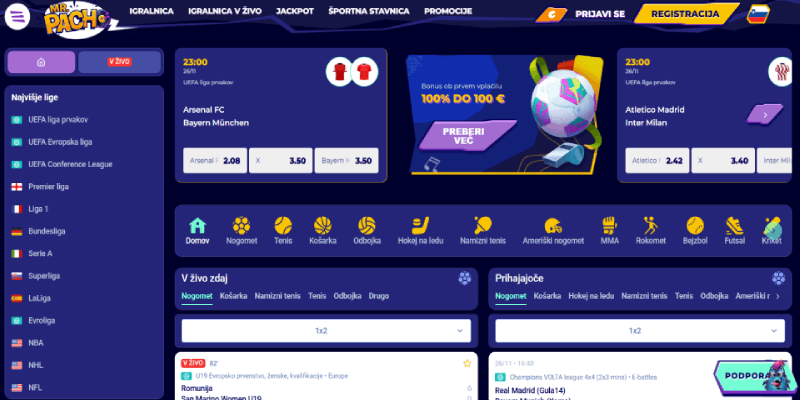Click the REGISTRACIJA button
This screenshot has width=800, height=400.
coord(685,14)
